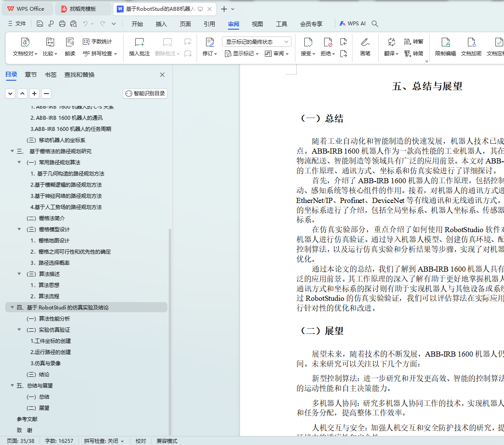Click the export to PDF icon in quick access toolbar
Screen dimensions: 504x445
coord(51,24)
